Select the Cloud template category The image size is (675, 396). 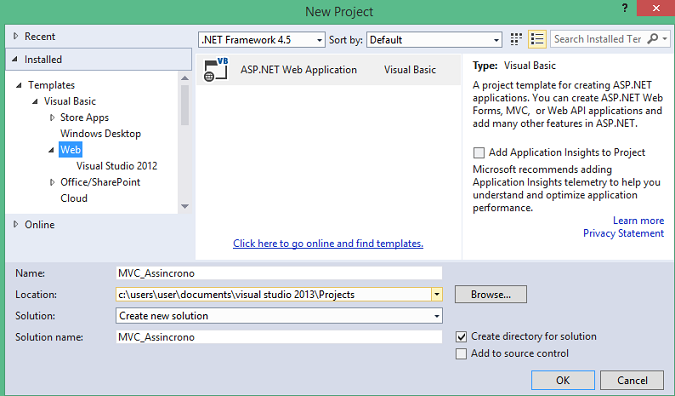pyautogui.click(x=74, y=198)
